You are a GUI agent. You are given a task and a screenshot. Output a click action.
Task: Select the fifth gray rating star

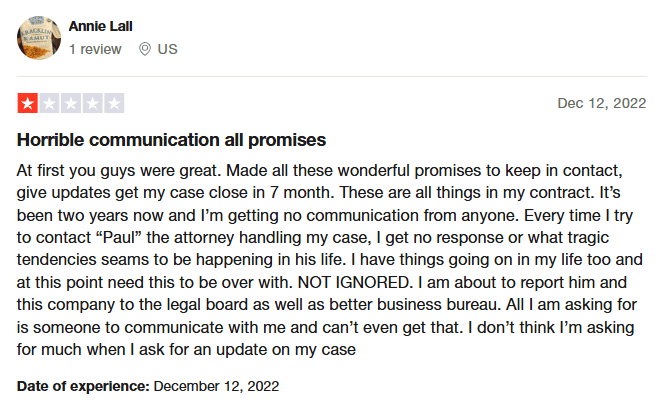[x=114, y=103]
